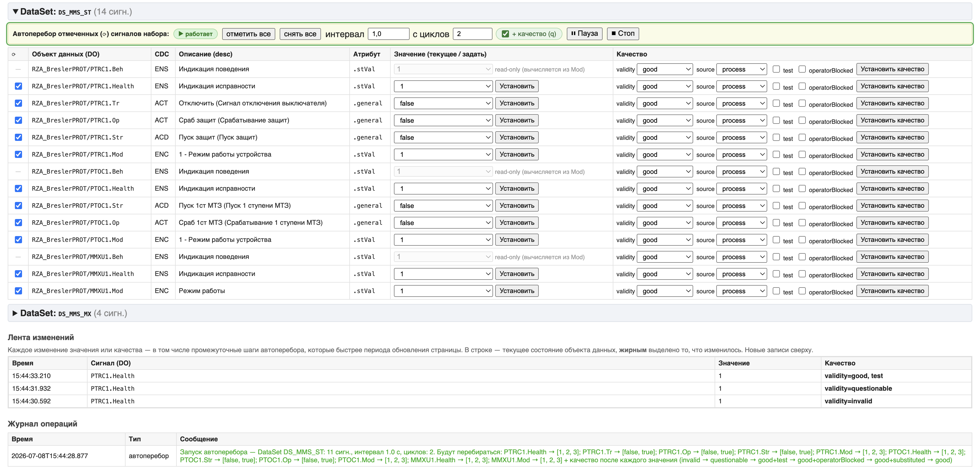
Task: Enable the test checkbox in PTRC1.Tr row
Action: click(776, 103)
